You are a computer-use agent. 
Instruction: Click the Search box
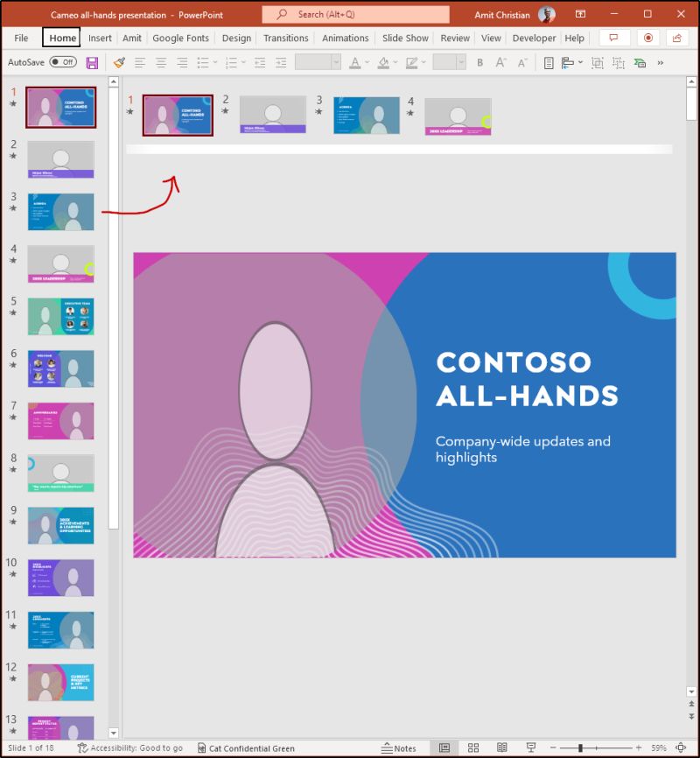355,15
